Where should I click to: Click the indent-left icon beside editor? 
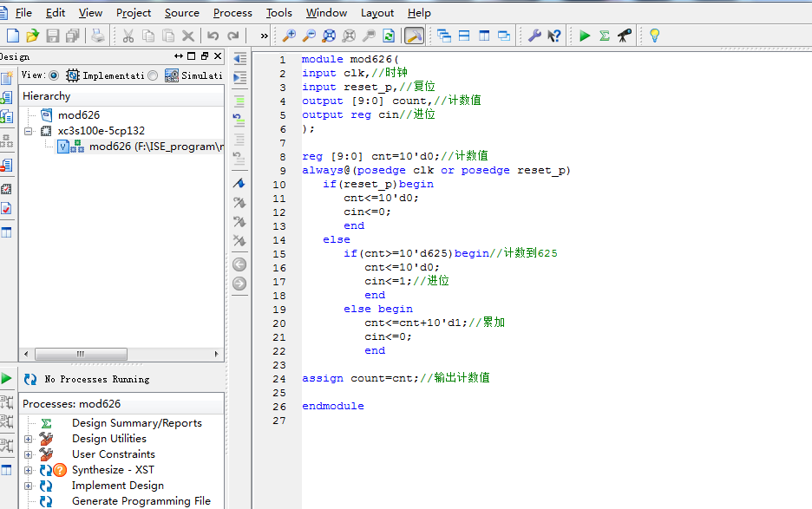click(239, 58)
